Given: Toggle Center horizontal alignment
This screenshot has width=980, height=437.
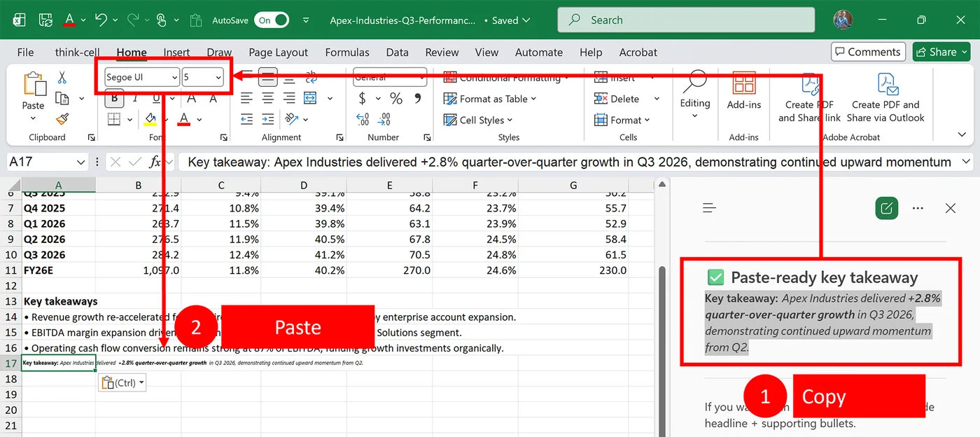Looking at the screenshot, I should pos(267,99).
